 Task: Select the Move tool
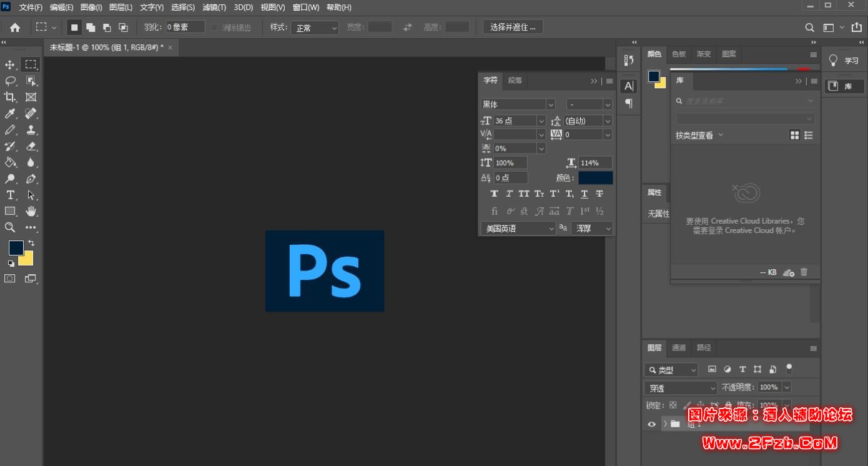coord(10,65)
